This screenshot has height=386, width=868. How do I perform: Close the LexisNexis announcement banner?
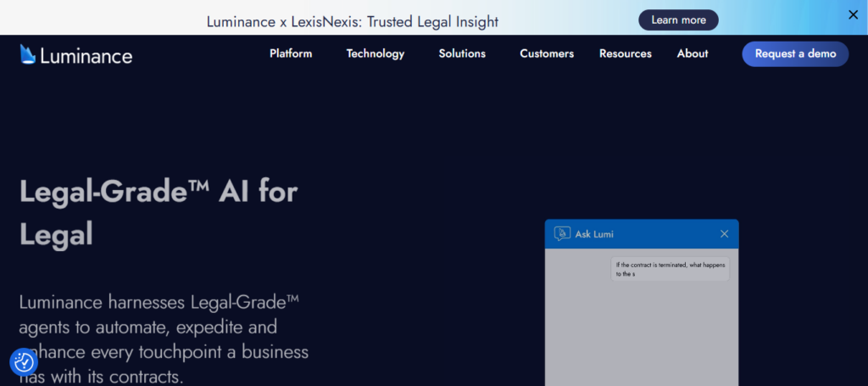click(853, 15)
